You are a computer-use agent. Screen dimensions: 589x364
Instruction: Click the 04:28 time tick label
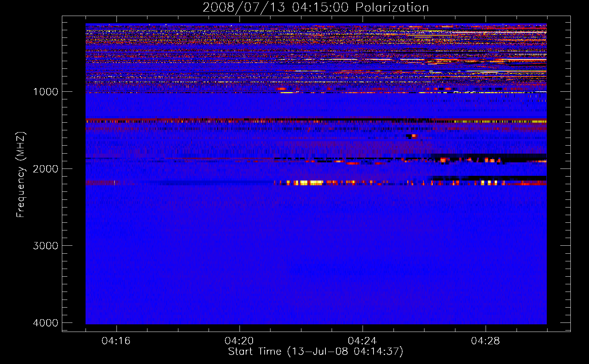coord(486,341)
